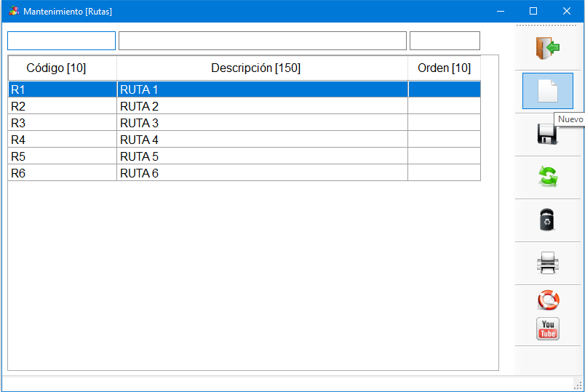Screen dimensions: 585x392
Task: Minimize the Mantenimiento [Rutas] window
Action: (x=501, y=11)
